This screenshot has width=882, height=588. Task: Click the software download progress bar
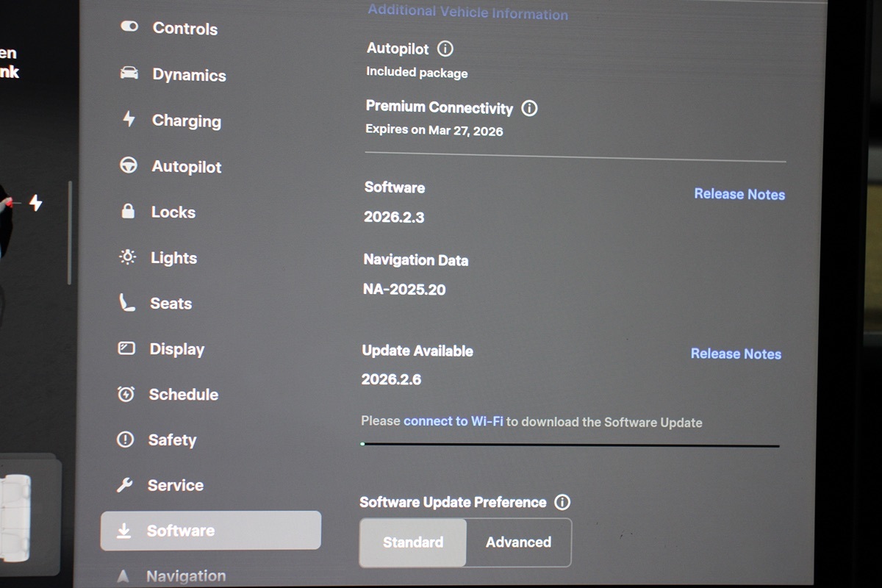pyautogui.click(x=570, y=445)
